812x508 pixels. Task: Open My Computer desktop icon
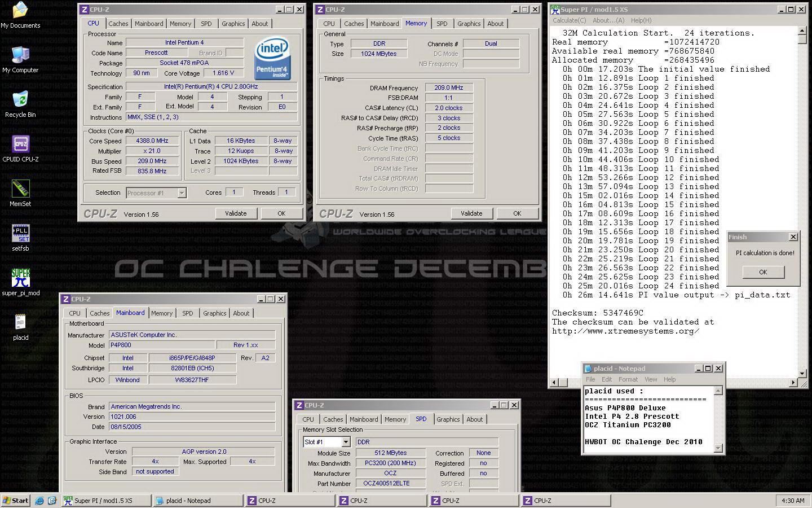pyautogui.click(x=20, y=60)
